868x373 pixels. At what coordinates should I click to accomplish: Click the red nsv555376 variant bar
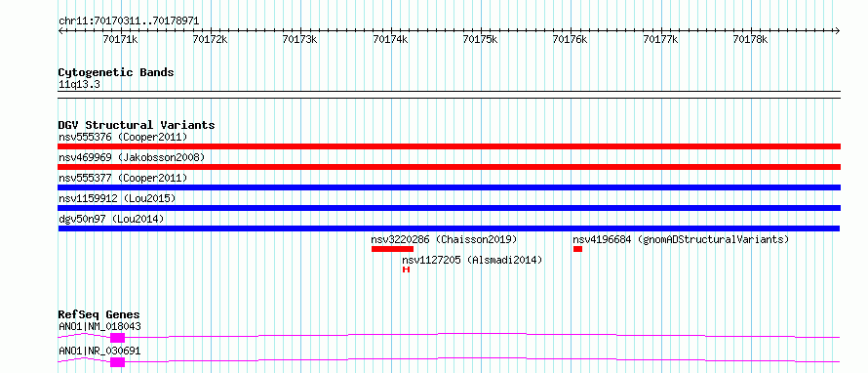(449, 146)
